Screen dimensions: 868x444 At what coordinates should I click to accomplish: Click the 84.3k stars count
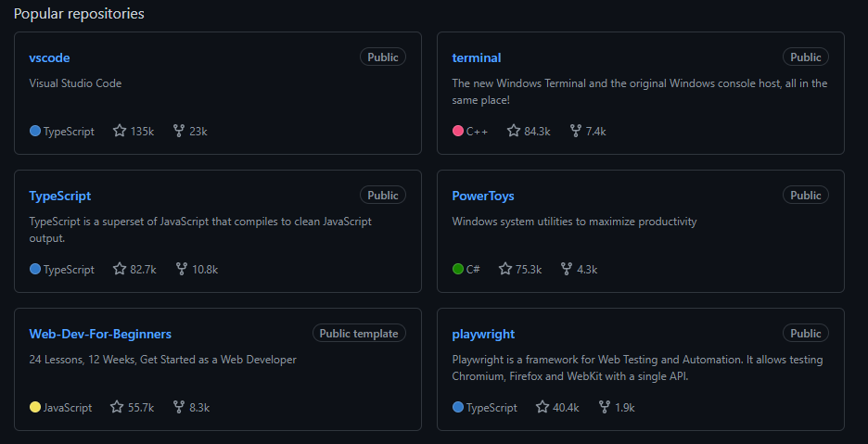538,132
